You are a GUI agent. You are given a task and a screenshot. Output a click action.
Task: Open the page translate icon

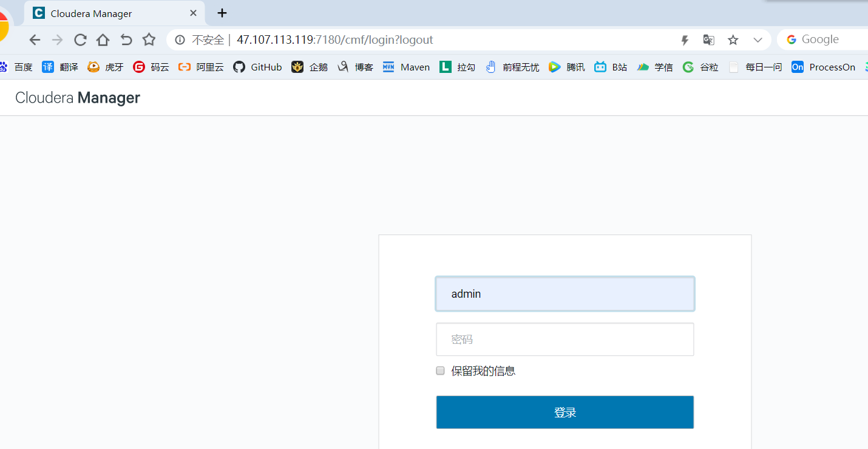tap(708, 40)
